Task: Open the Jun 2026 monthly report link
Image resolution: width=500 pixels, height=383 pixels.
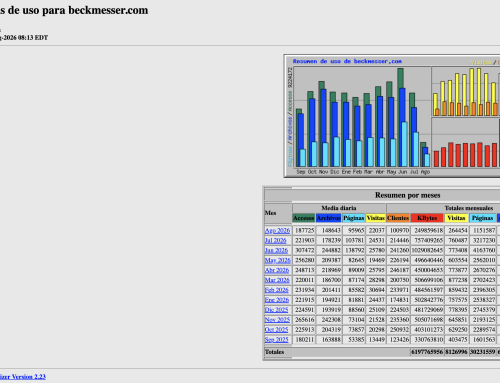Action: (x=276, y=250)
